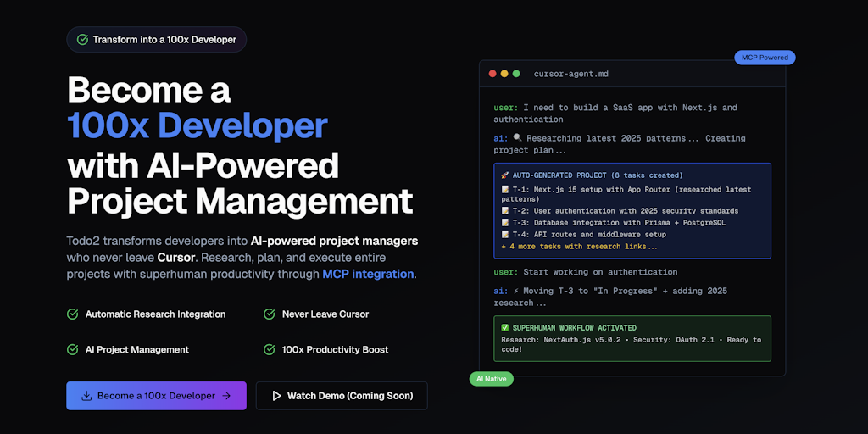This screenshot has width=868, height=434.
Task: Click the red close dot of cursor-agent.md window
Action: [x=492, y=74]
